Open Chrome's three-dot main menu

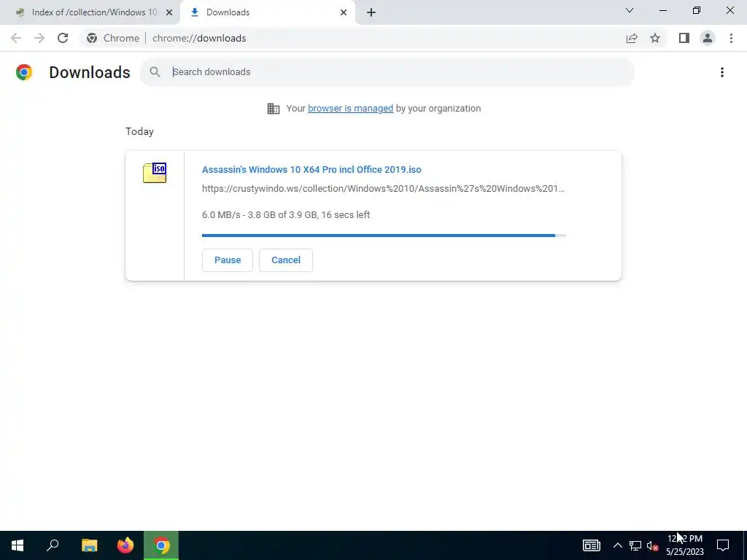click(x=731, y=38)
